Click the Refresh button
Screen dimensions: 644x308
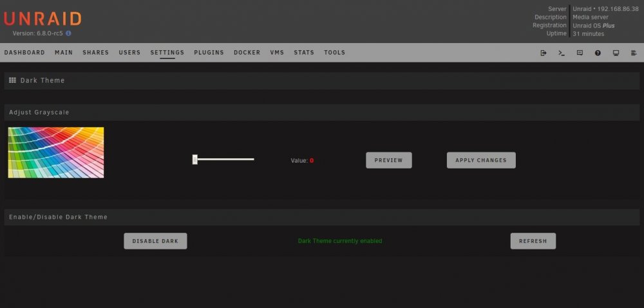click(x=533, y=241)
